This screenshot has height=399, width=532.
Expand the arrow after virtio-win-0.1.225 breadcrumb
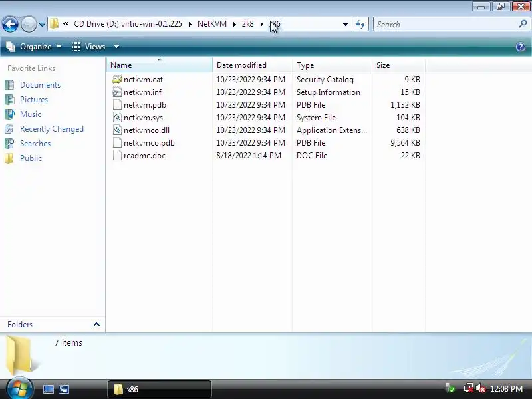(x=190, y=24)
